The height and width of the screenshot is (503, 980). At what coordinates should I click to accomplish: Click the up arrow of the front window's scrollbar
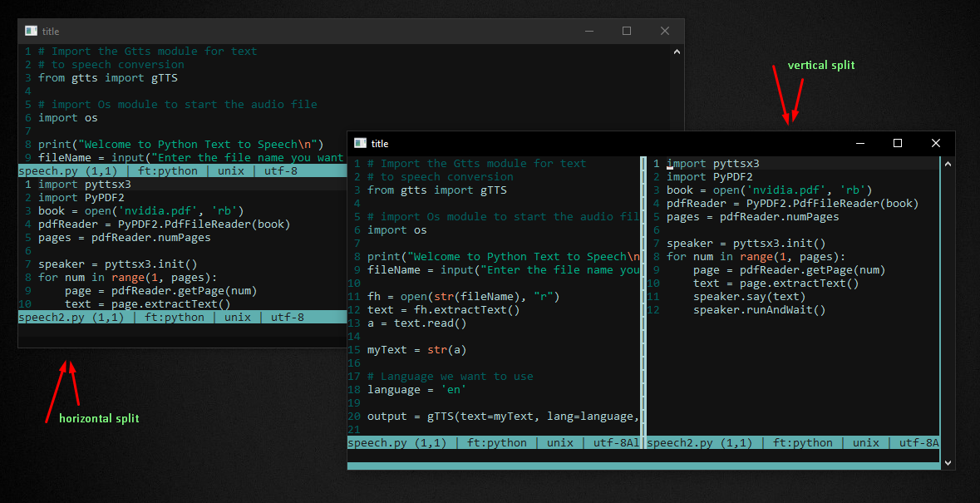pyautogui.click(x=948, y=164)
